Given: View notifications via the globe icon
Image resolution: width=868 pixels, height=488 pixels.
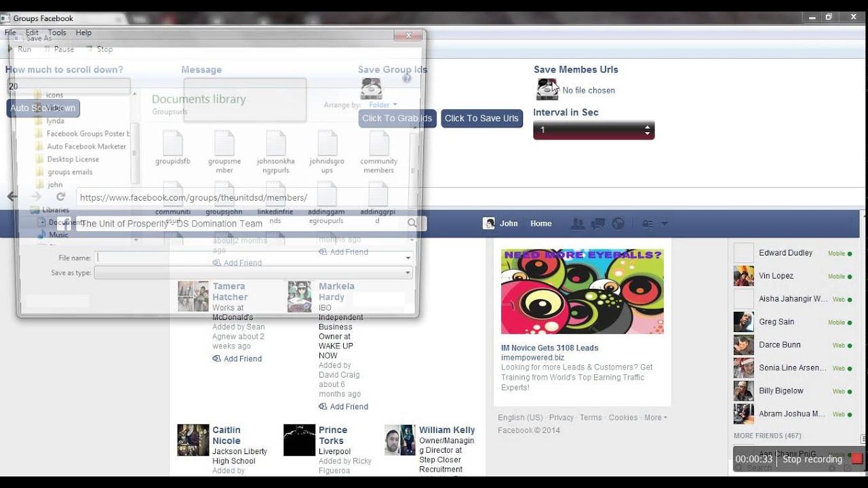Looking at the screenshot, I should click(x=618, y=223).
